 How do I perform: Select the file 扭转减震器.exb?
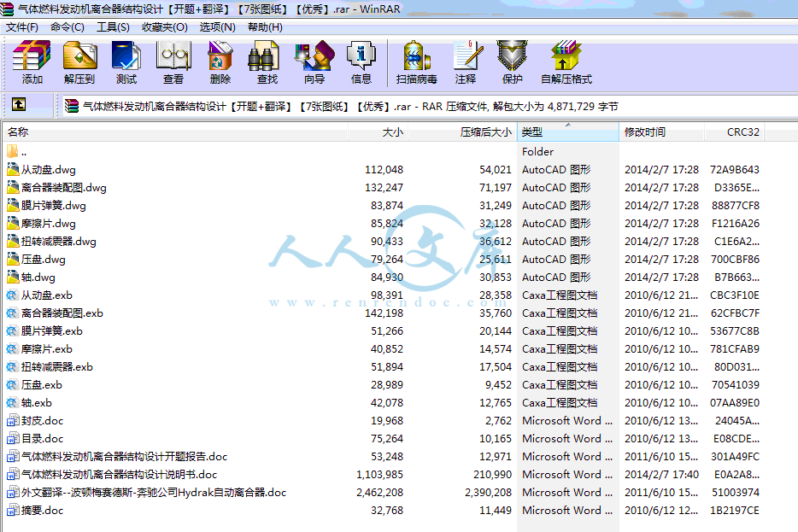tap(57, 366)
